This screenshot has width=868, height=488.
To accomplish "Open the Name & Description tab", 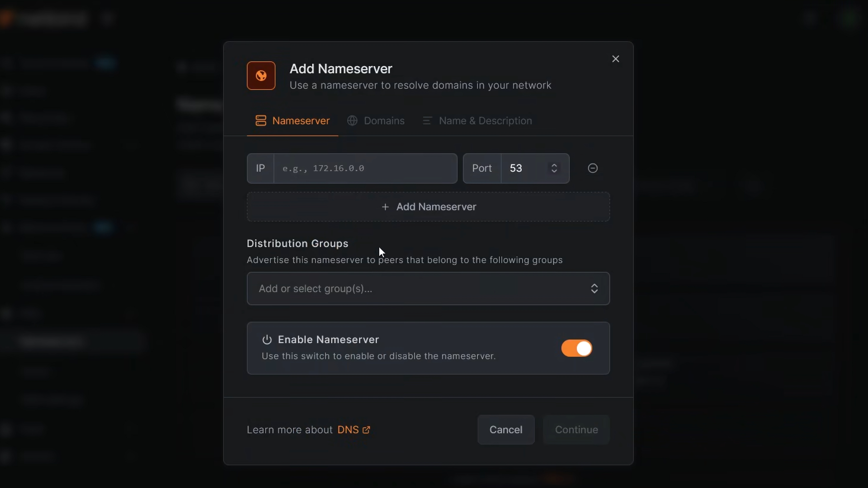I will (x=485, y=120).
